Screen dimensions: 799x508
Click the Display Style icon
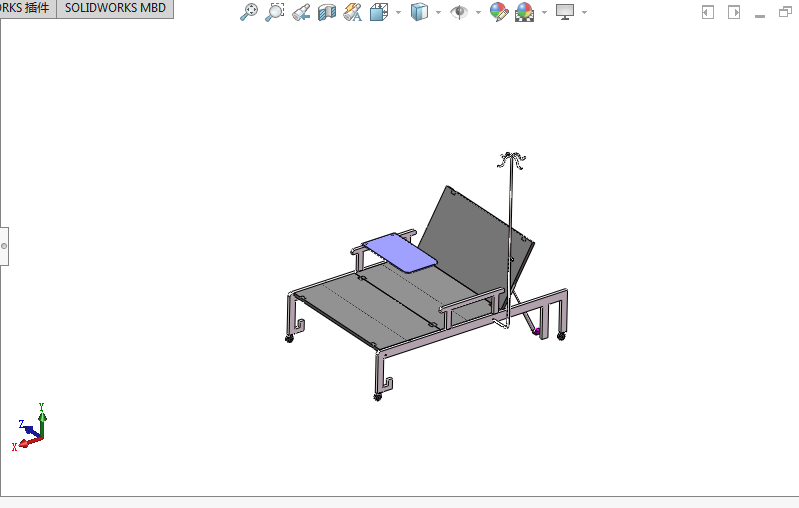[419, 12]
